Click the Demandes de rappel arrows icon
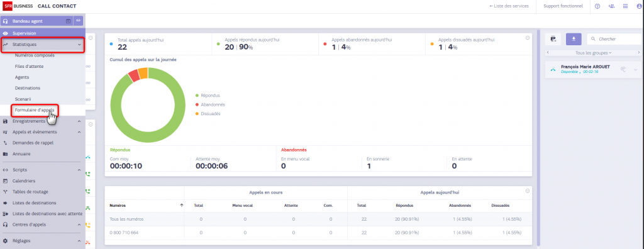This screenshot has height=249, width=644. (5, 143)
